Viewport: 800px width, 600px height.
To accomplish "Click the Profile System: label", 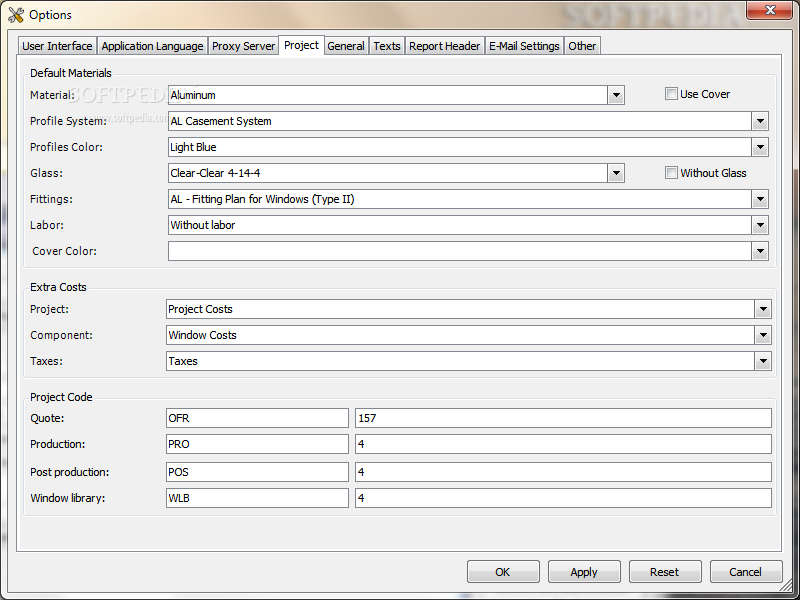I will pos(68,121).
